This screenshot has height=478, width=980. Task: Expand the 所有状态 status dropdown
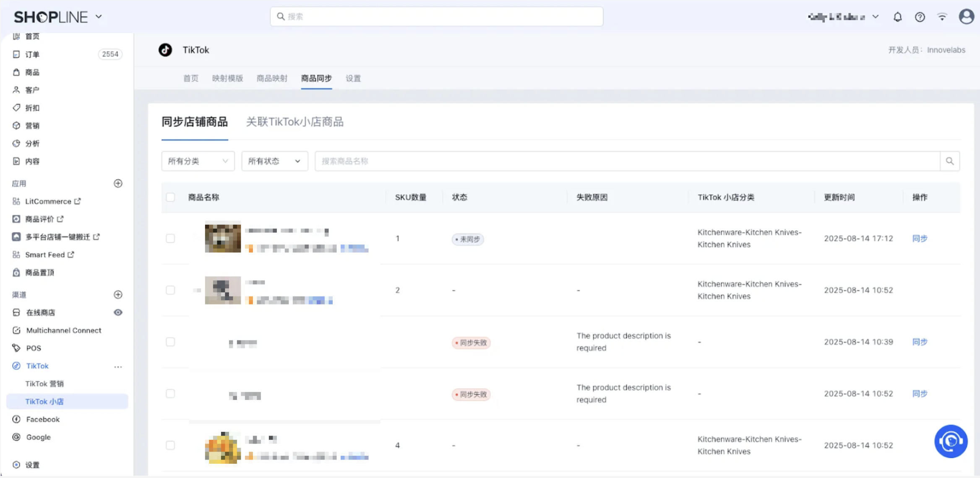[274, 161]
